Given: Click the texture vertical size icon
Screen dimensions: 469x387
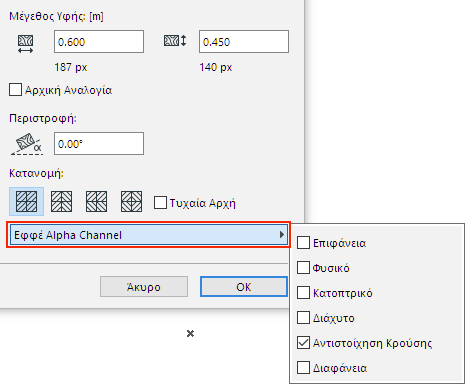Looking at the screenshot, I should [x=175, y=41].
